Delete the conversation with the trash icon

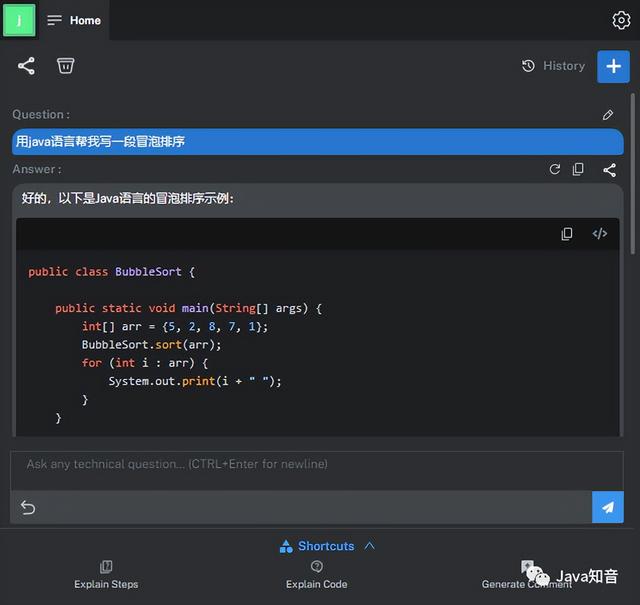click(x=65, y=66)
